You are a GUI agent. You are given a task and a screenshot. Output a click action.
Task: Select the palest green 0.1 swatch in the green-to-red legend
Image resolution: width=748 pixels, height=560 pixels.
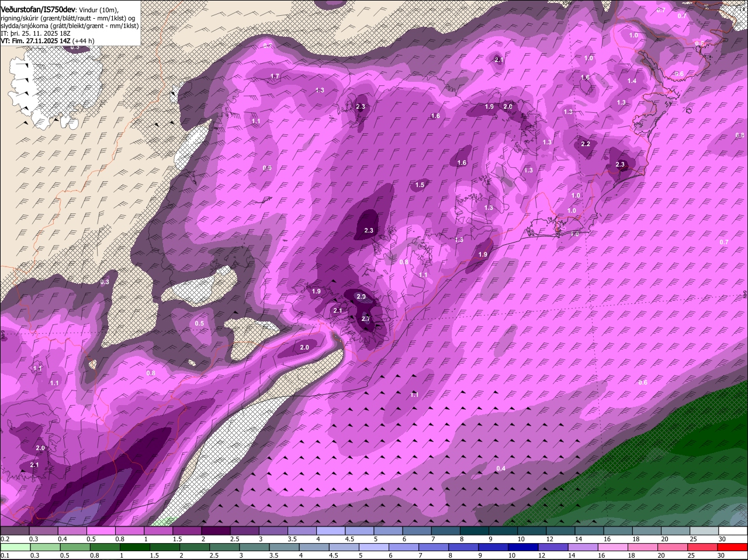click(x=15, y=547)
